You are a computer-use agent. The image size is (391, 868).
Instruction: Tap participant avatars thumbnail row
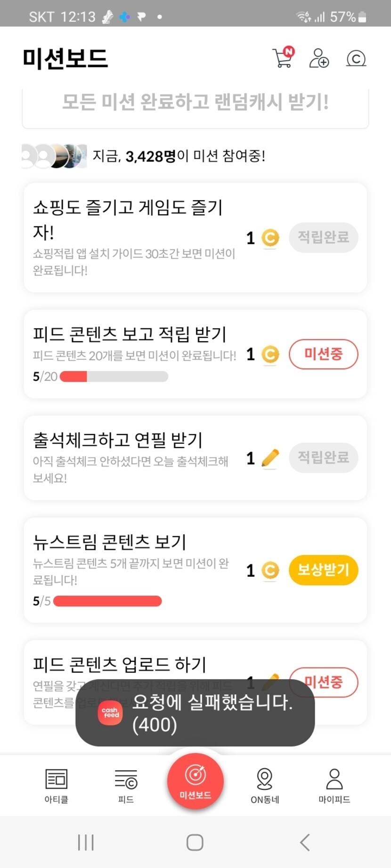point(54,156)
